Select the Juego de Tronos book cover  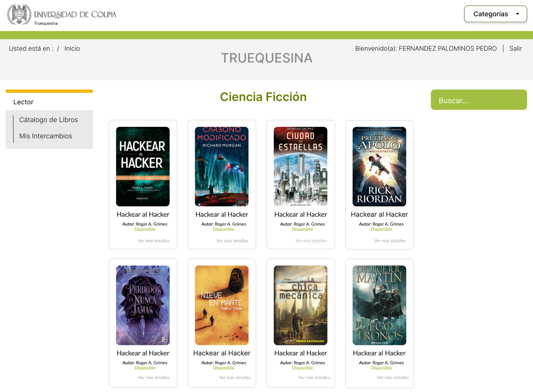pyautogui.click(x=379, y=305)
